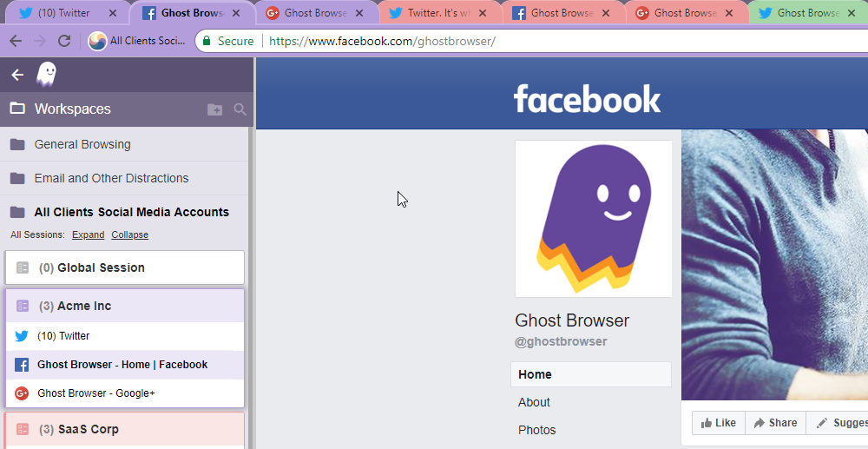
Task: Close the green Twitter tab
Action: tap(852, 13)
